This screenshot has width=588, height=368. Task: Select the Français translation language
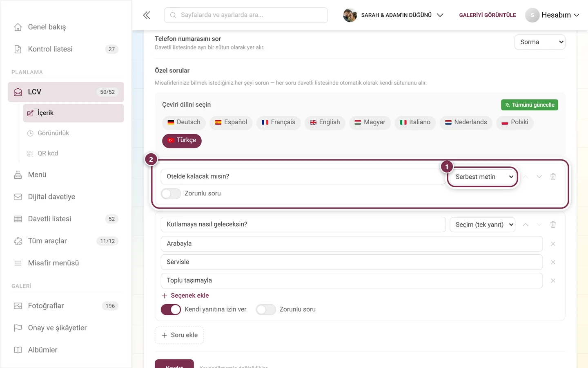click(278, 122)
